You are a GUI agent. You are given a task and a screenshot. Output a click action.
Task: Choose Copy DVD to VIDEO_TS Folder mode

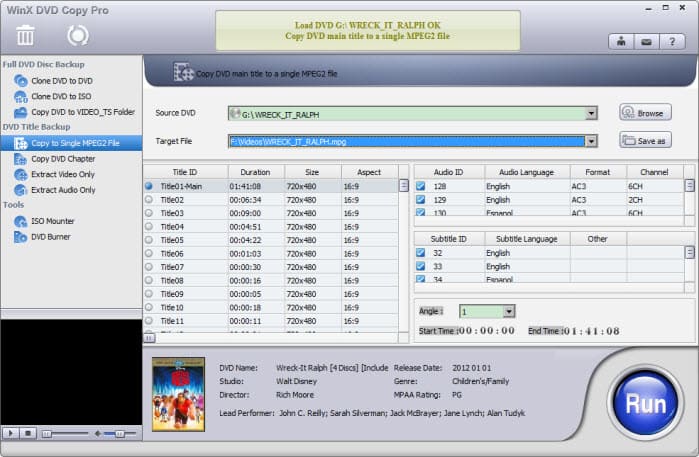83,112
